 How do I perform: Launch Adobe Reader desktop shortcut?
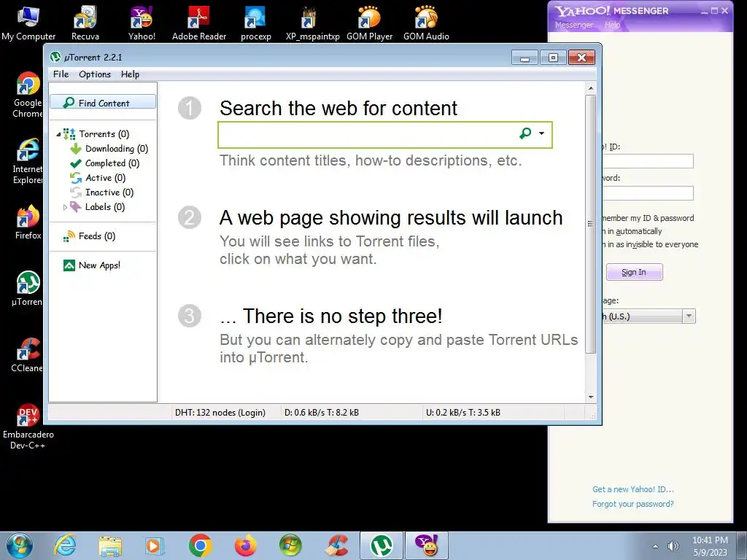pyautogui.click(x=198, y=23)
